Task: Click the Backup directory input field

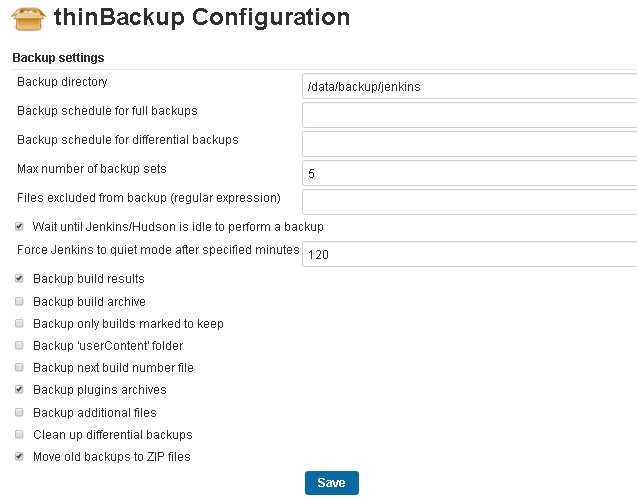Action: tap(470, 86)
